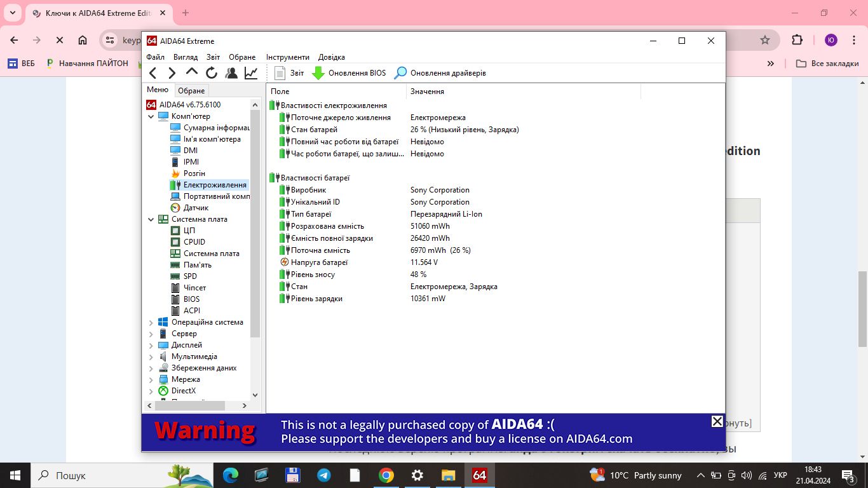Image resolution: width=868 pixels, height=488 pixels.
Task: Open the Вигляд menu
Action: 186,57
